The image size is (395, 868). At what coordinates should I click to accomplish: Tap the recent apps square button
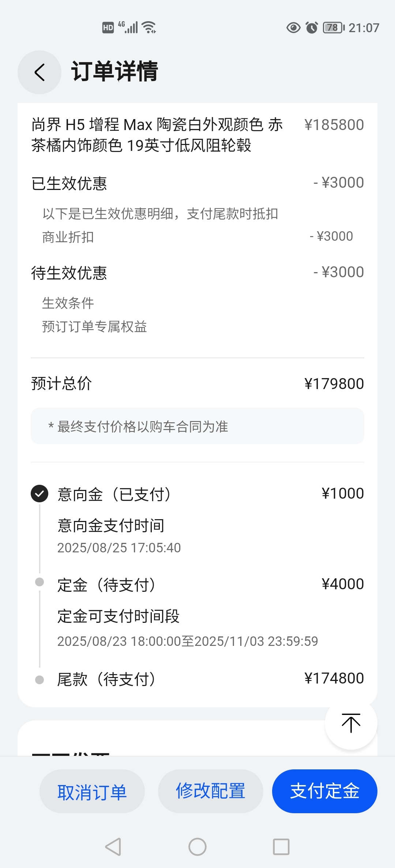(x=281, y=847)
